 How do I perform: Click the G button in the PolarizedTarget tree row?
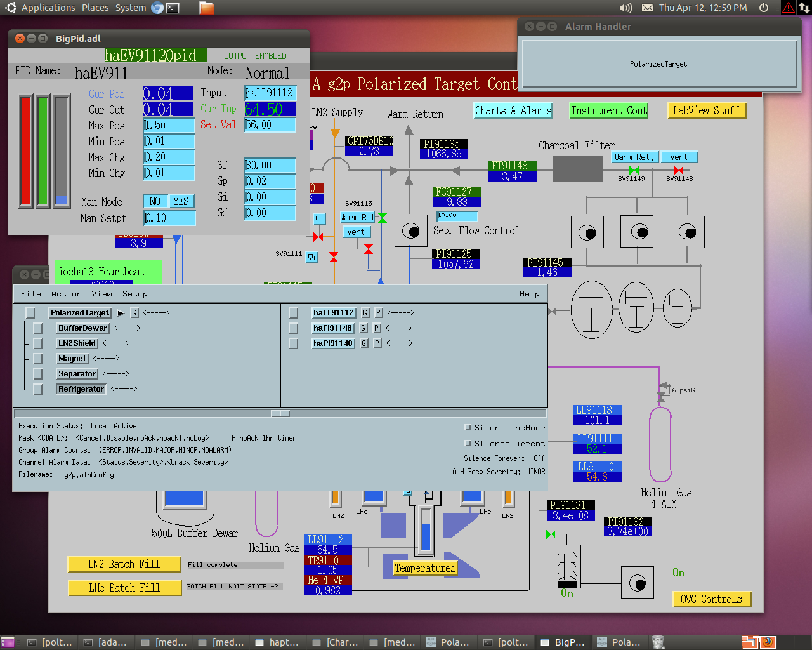click(134, 313)
